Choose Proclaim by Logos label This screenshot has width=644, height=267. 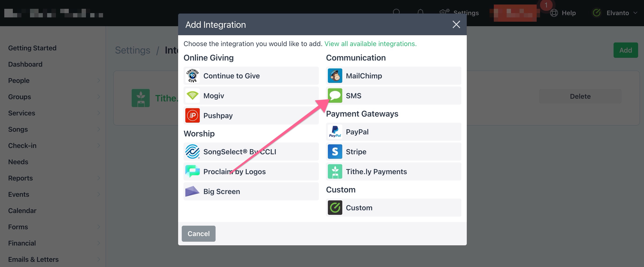235,172
